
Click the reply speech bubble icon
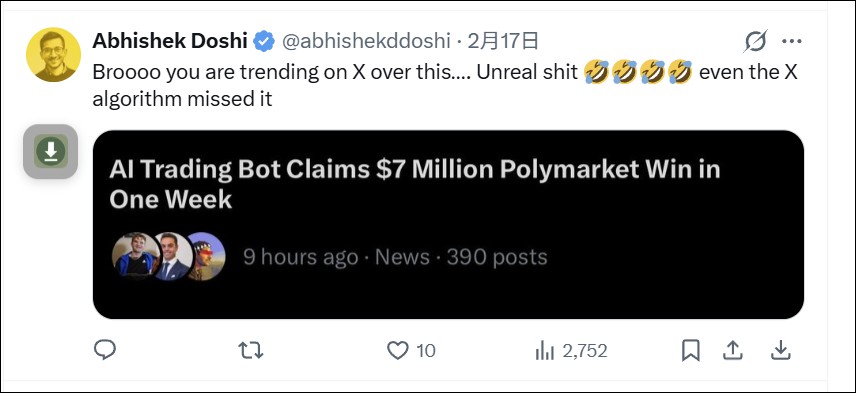(105, 350)
